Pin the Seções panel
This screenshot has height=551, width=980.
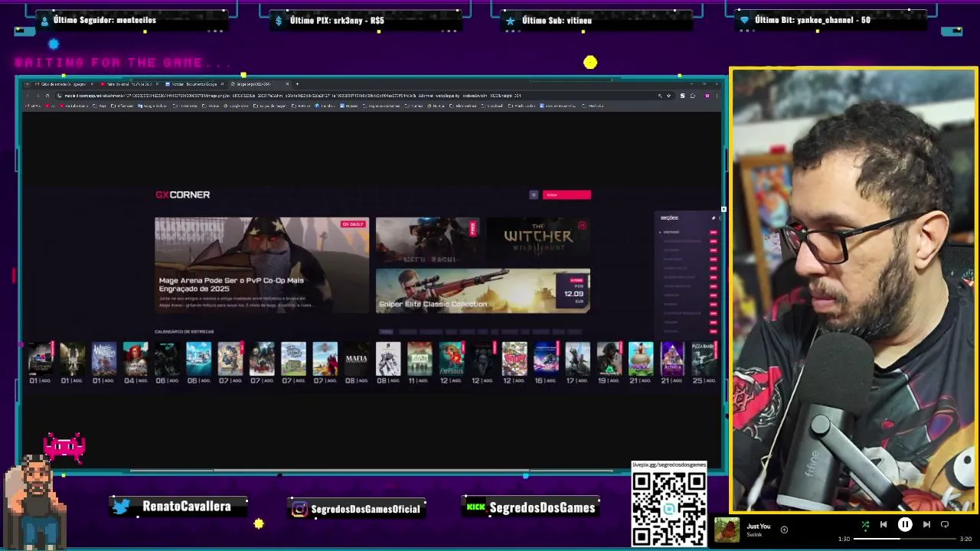pyautogui.click(x=713, y=218)
